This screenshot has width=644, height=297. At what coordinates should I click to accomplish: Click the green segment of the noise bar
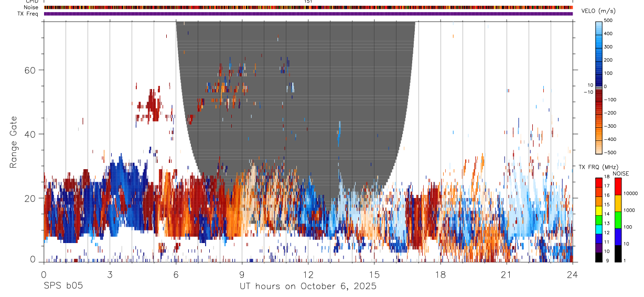point(618,220)
